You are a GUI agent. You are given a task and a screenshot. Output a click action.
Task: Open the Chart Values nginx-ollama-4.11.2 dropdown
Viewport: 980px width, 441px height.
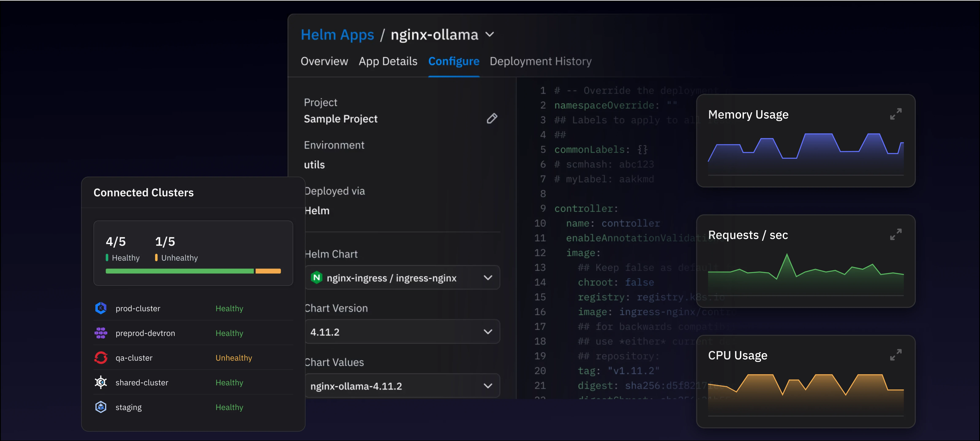488,386
